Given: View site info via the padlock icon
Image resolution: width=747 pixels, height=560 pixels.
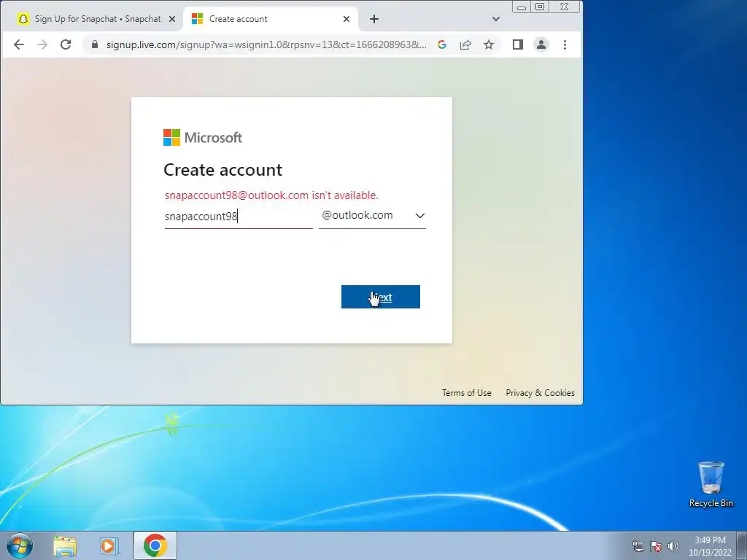Looking at the screenshot, I should tap(95, 44).
